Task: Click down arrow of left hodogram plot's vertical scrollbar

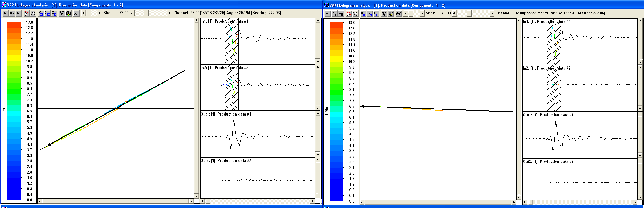Action: 197,196
